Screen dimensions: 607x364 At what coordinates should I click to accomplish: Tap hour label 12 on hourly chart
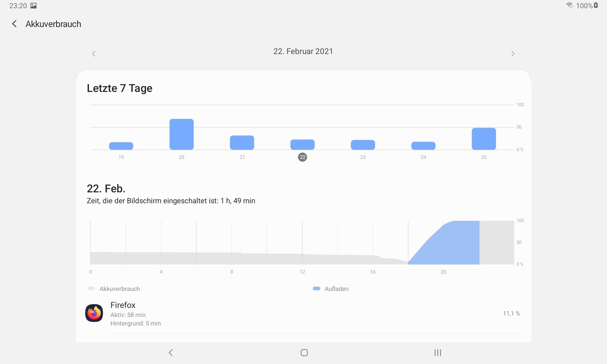point(302,272)
